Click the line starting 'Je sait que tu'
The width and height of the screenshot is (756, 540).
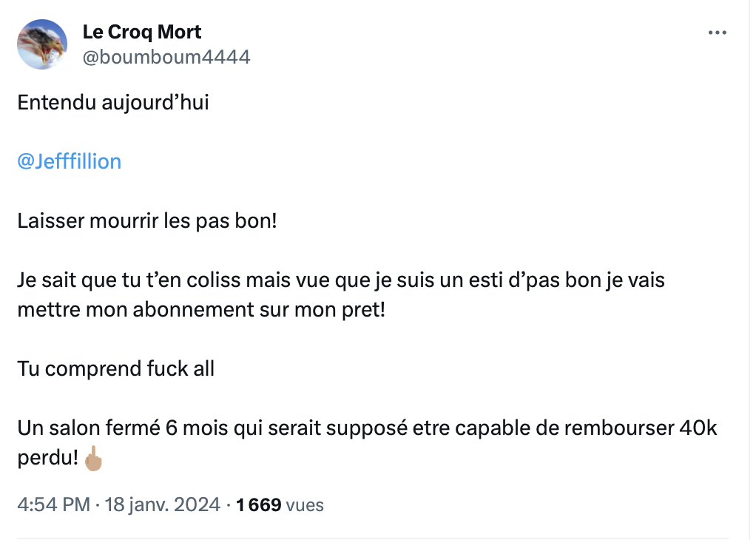341,280
